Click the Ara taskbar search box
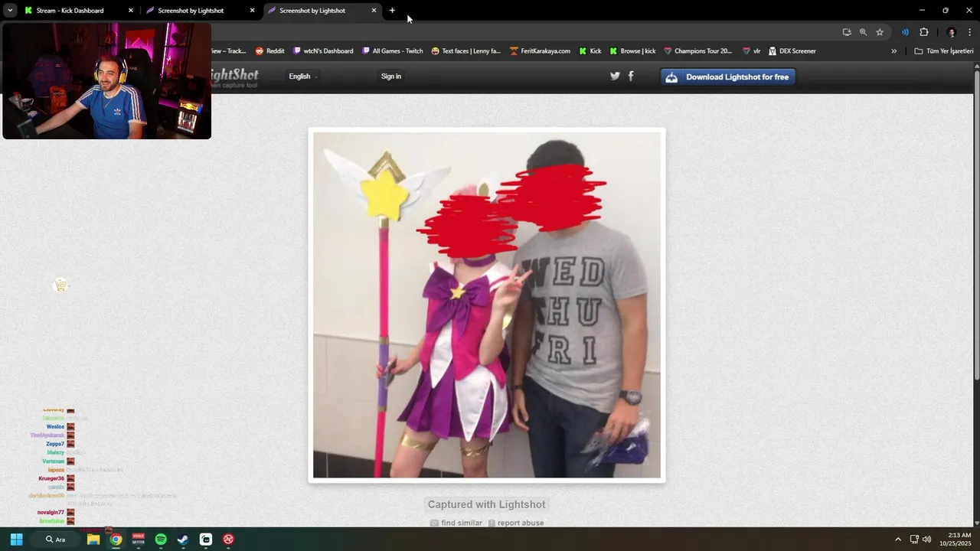 pyautogui.click(x=56, y=540)
